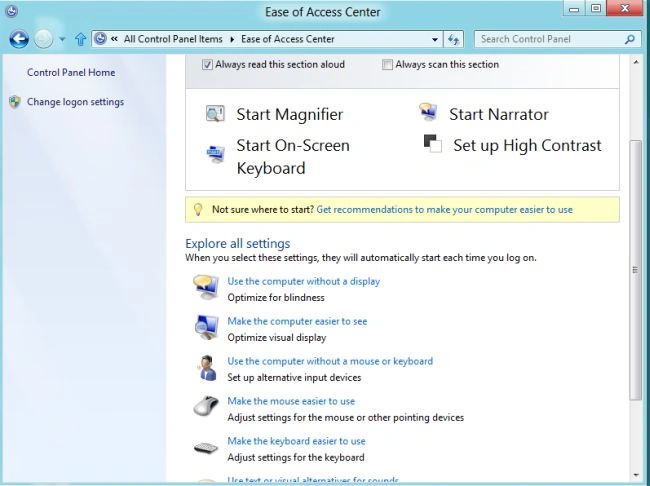Click the High Contrast icon
This screenshot has width=650, height=486.
pyautogui.click(x=432, y=143)
